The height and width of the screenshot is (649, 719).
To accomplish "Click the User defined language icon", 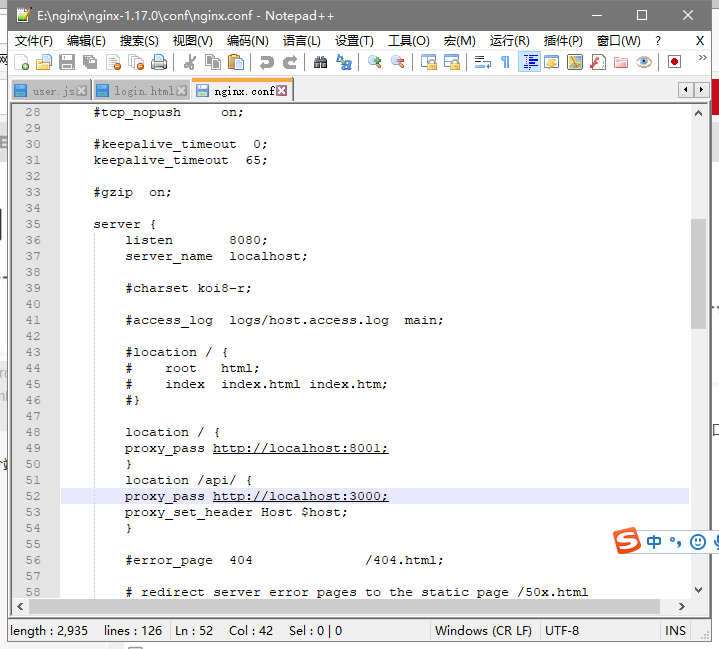I will [552, 62].
